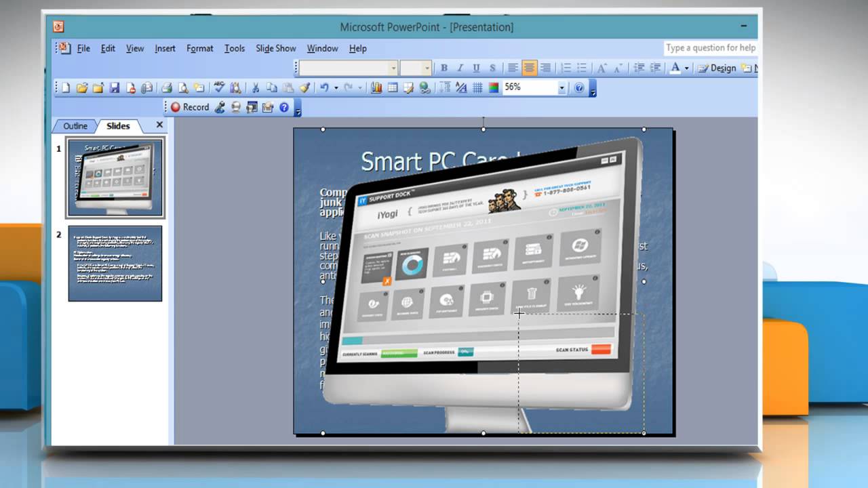
Task: Open the Help menu
Action: [x=358, y=48]
